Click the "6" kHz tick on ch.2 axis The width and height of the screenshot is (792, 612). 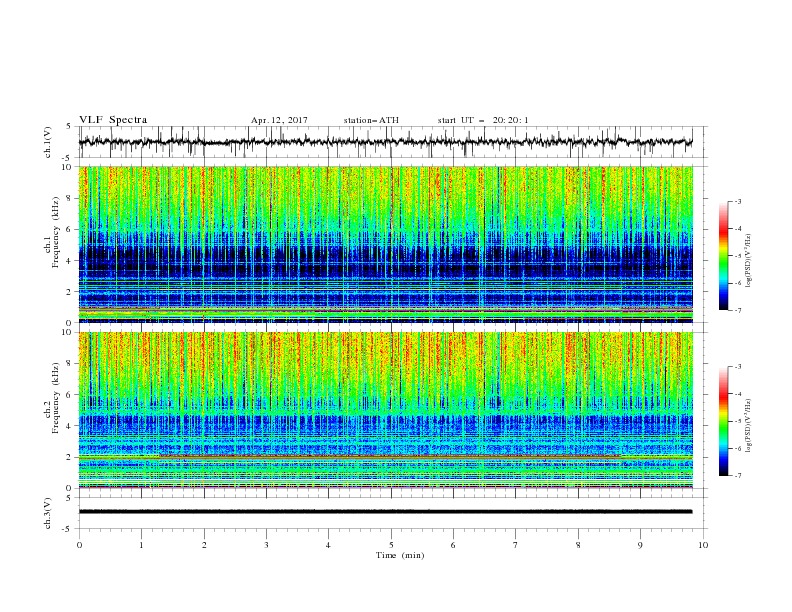click(x=70, y=395)
